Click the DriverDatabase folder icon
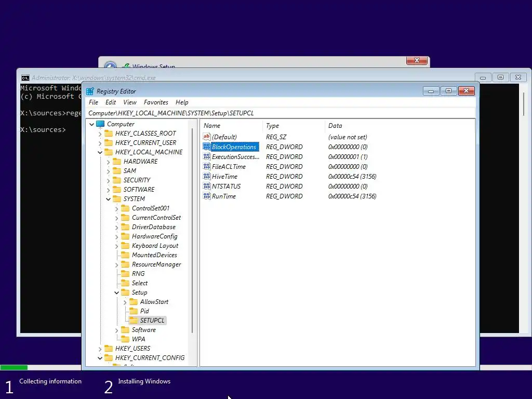 click(125, 227)
